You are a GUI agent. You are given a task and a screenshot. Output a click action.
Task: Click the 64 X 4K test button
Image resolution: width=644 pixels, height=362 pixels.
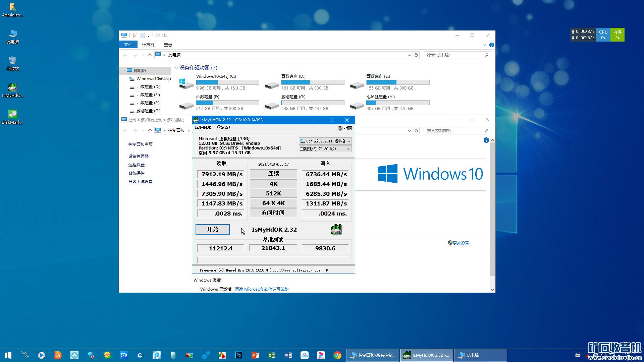point(273,203)
